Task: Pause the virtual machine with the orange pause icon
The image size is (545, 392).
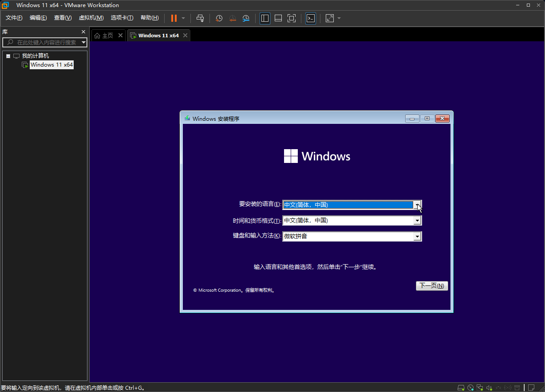Action: tap(174, 18)
